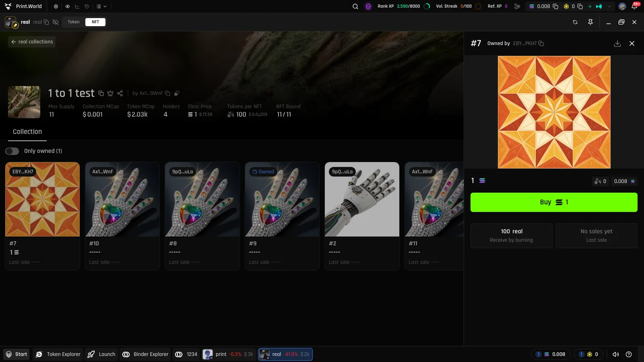This screenshot has width=644, height=362.
Task: Click the real token balance 0 in detail panel
Action: [600, 181]
